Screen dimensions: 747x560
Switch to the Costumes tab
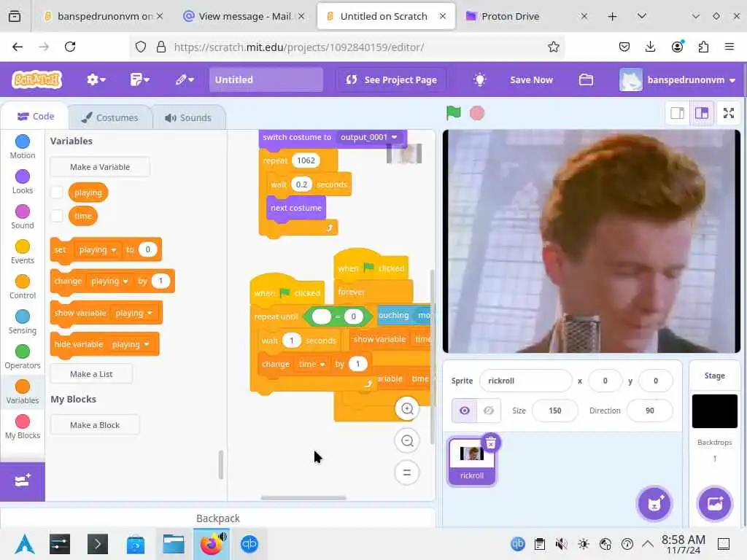pos(109,117)
